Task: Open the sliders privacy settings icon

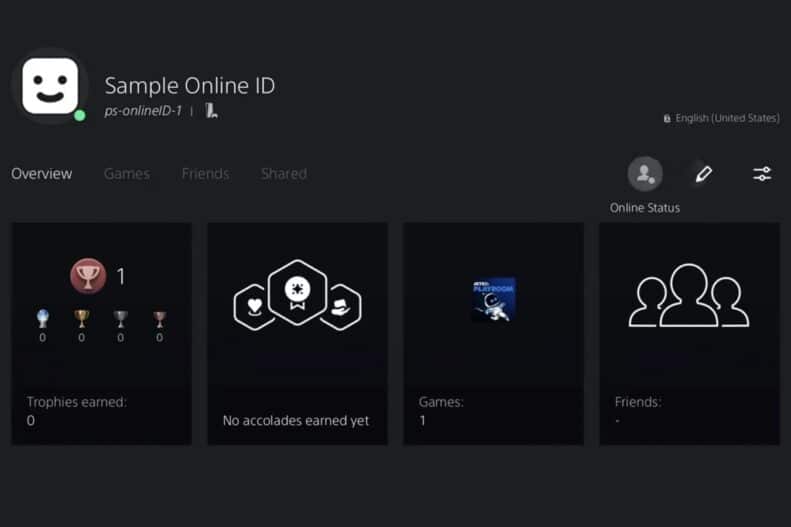Action: coord(762,174)
